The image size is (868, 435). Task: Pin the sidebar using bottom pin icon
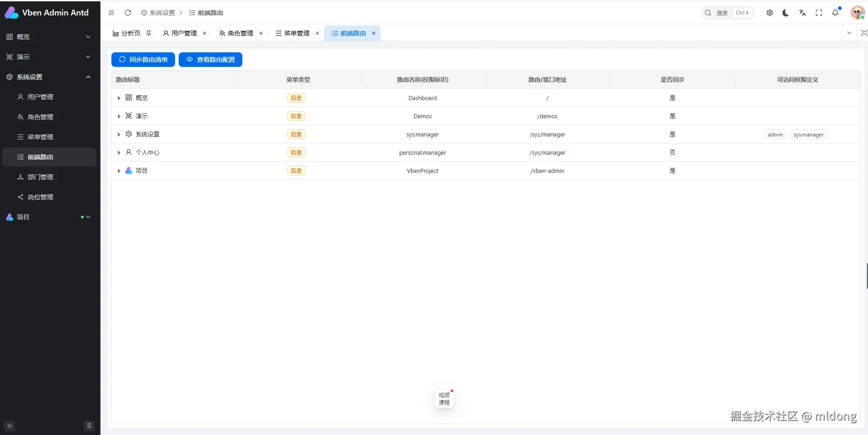[x=89, y=426]
